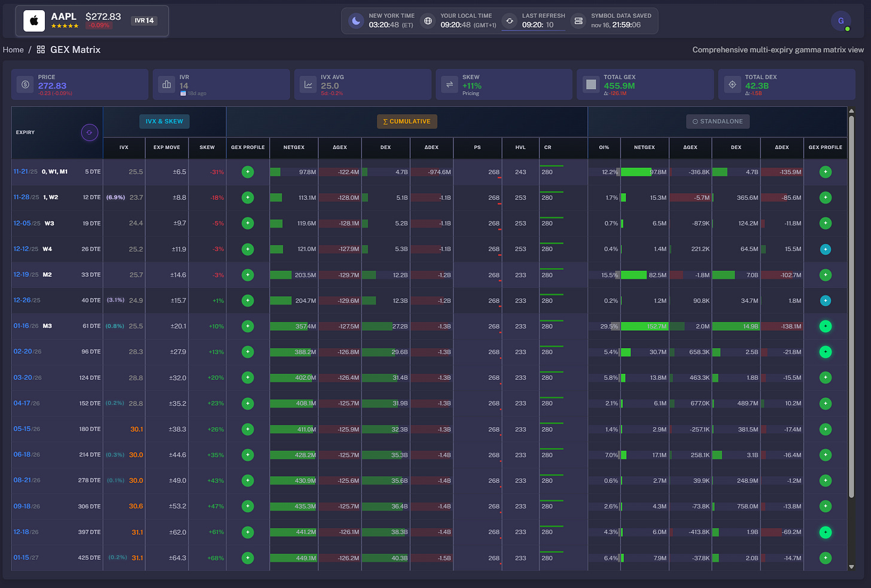871x588 pixels.
Task: Open cumulative GEX profile for 09-18 expiry
Action: tap(248, 507)
